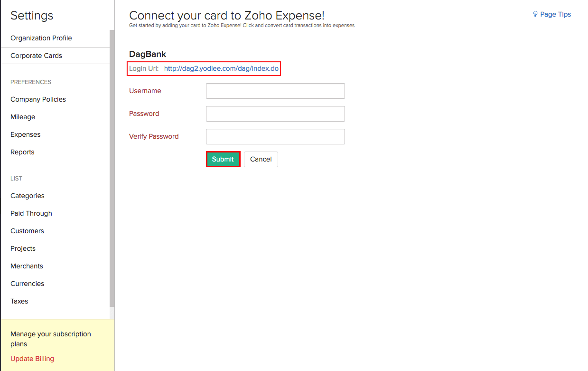Focus the Username input field

(275, 91)
